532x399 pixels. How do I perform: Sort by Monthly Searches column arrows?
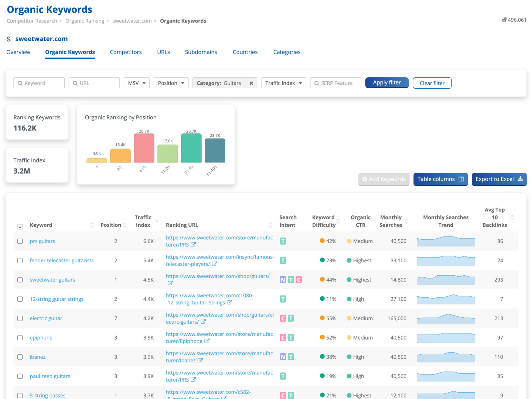406,221
